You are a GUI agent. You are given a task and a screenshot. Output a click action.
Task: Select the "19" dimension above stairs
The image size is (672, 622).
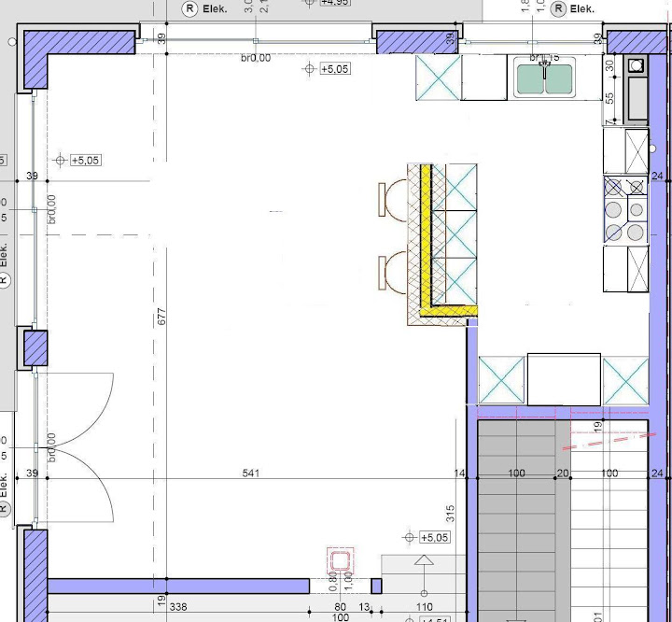point(598,426)
